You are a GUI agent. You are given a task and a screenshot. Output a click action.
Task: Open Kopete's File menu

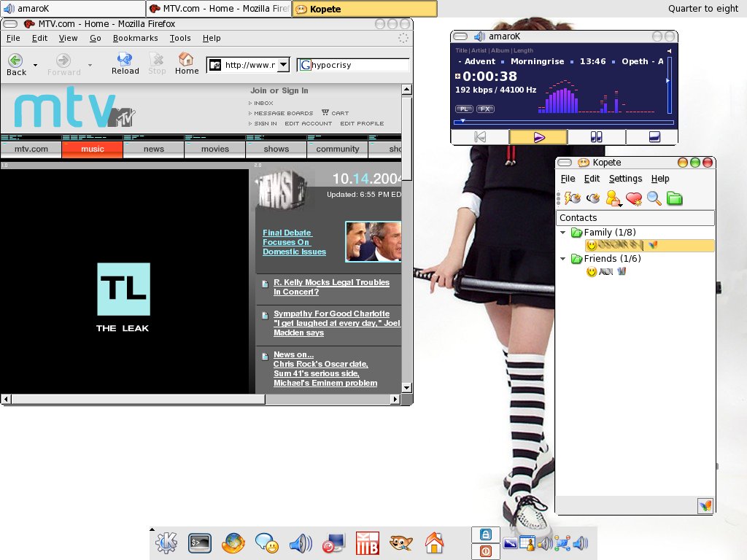click(x=568, y=179)
